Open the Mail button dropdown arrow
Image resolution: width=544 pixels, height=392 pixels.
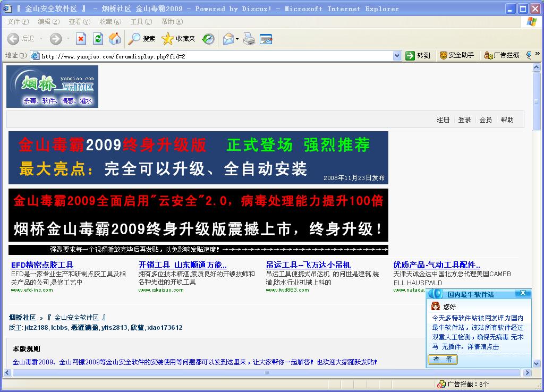coord(237,39)
